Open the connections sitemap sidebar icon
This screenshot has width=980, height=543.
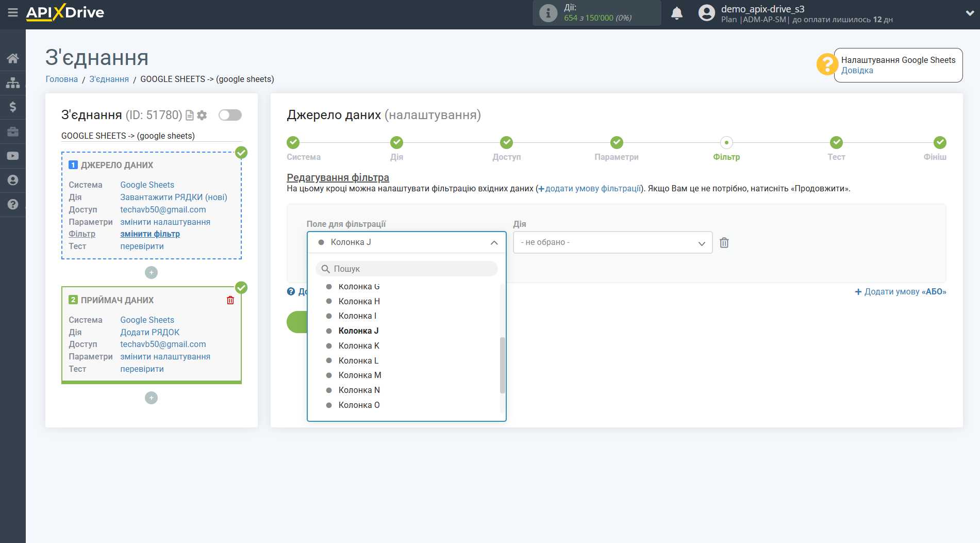pyautogui.click(x=13, y=83)
